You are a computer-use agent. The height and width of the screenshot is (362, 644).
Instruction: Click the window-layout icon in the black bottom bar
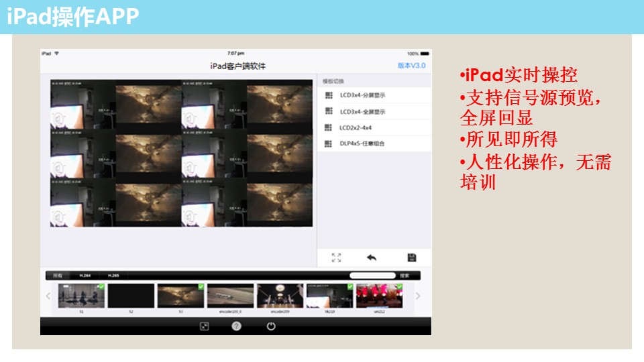tap(204, 326)
